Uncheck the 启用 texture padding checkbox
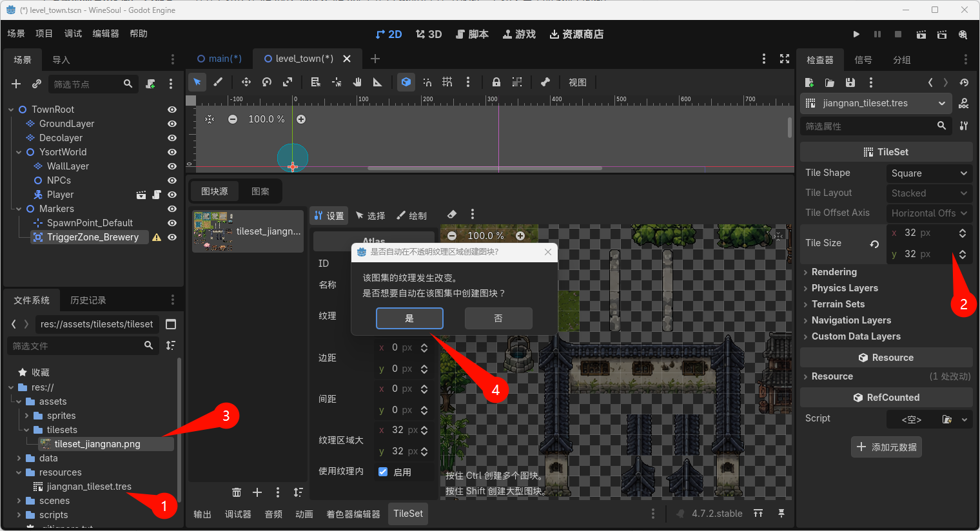The width and height of the screenshot is (980, 531). tap(383, 472)
